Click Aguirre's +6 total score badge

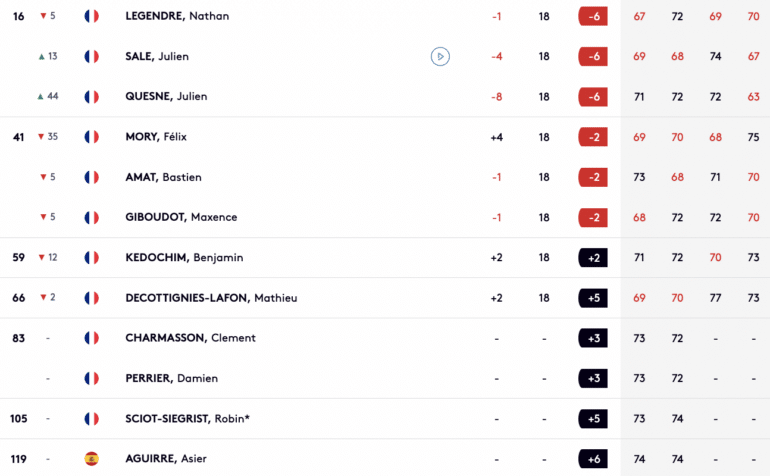click(593, 459)
